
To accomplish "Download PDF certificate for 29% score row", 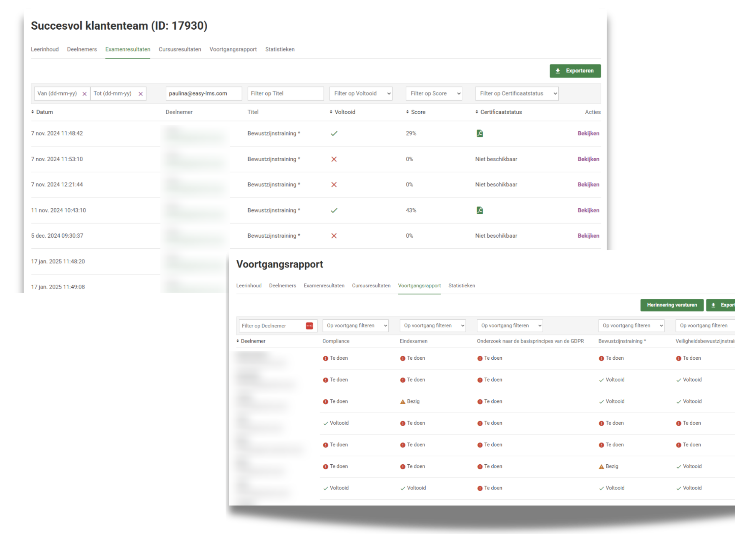I will point(480,134).
